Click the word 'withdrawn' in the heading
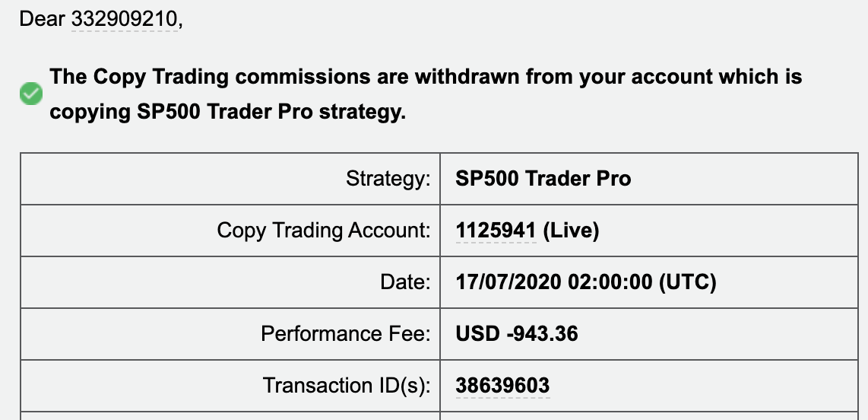The image size is (868, 420). pyautogui.click(x=467, y=76)
